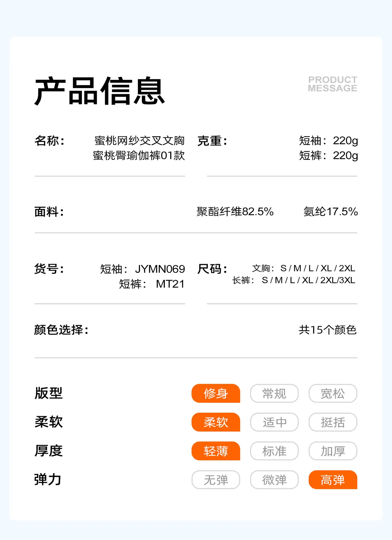Click the 产品信息 heading
The width and height of the screenshot is (392, 540).
click(100, 91)
